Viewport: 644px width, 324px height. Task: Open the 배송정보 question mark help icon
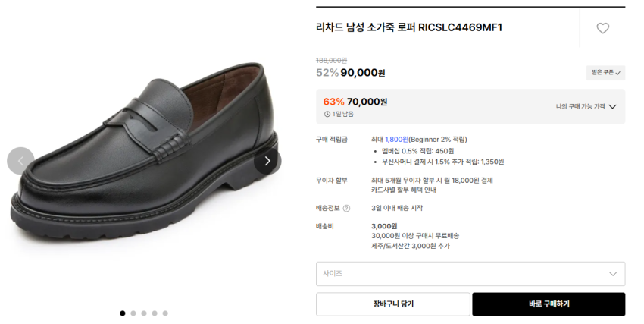point(347,209)
